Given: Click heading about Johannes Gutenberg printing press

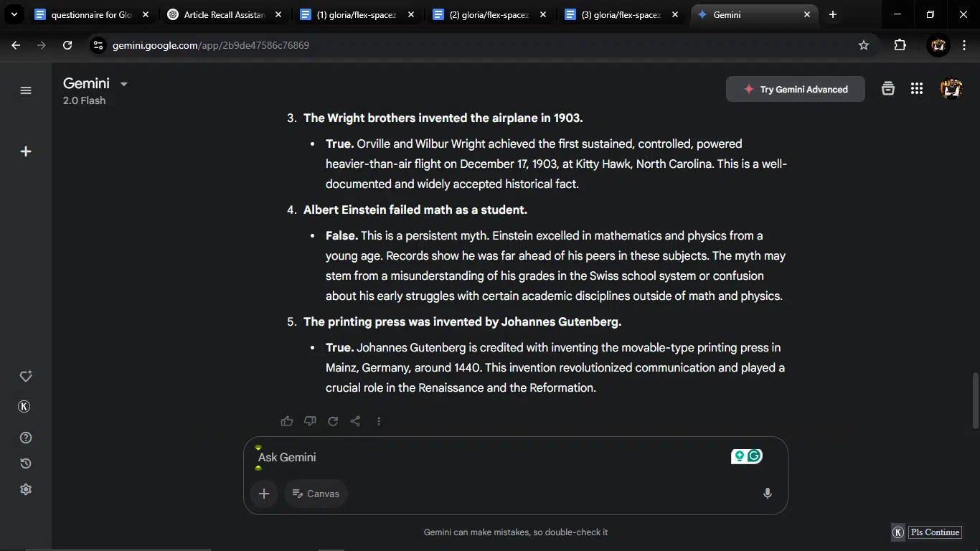Looking at the screenshot, I should (x=462, y=321).
